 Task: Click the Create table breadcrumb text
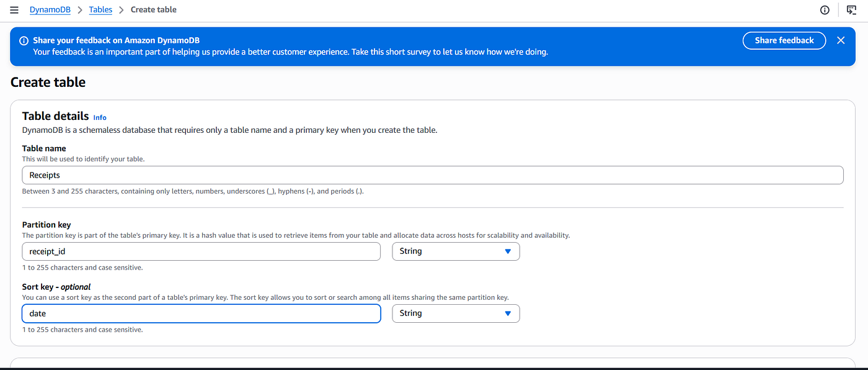[154, 10]
